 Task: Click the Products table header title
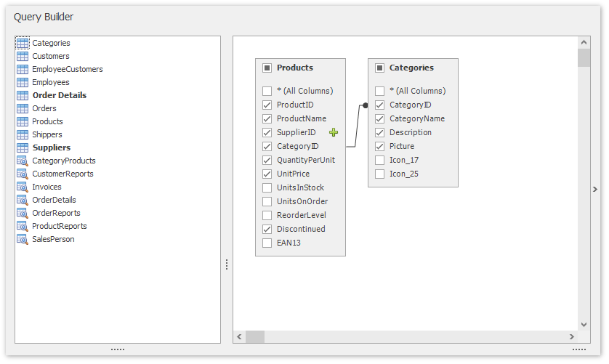click(295, 68)
